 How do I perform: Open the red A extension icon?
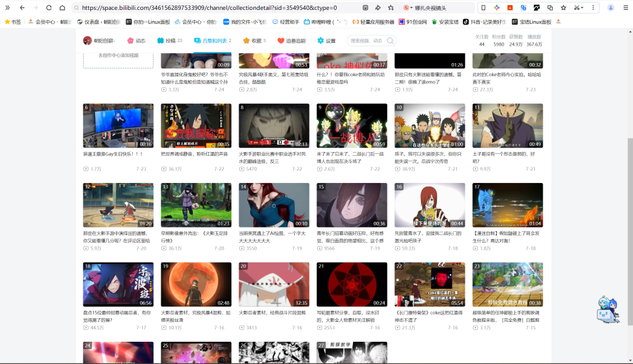click(x=510, y=7)
